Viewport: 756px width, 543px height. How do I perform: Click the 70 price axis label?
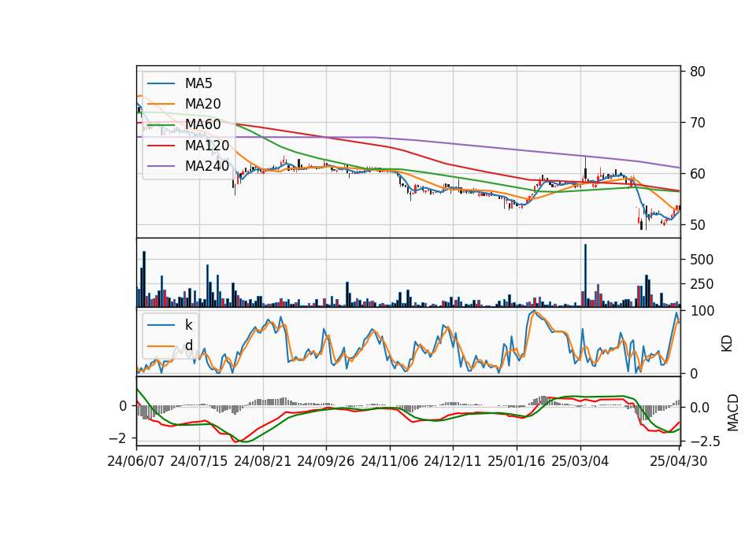(x=698, y=123)
